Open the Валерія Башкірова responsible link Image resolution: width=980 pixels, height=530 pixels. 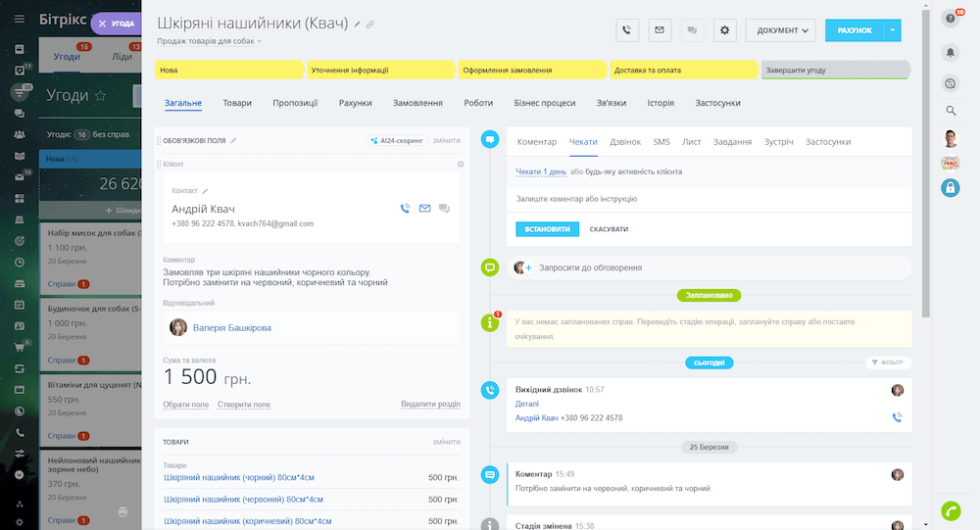pyautogui.click(x=231, y=327)
